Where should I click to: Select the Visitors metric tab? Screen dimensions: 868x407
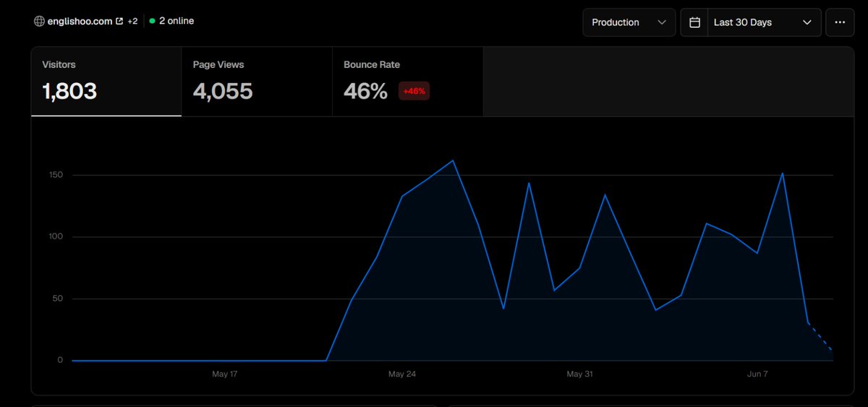(106, 82)
